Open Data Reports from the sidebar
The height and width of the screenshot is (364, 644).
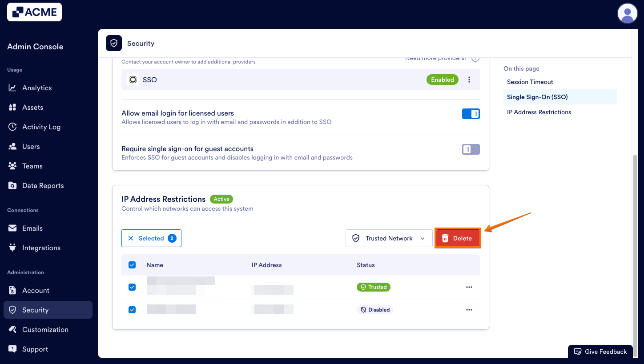click(43, 185)
